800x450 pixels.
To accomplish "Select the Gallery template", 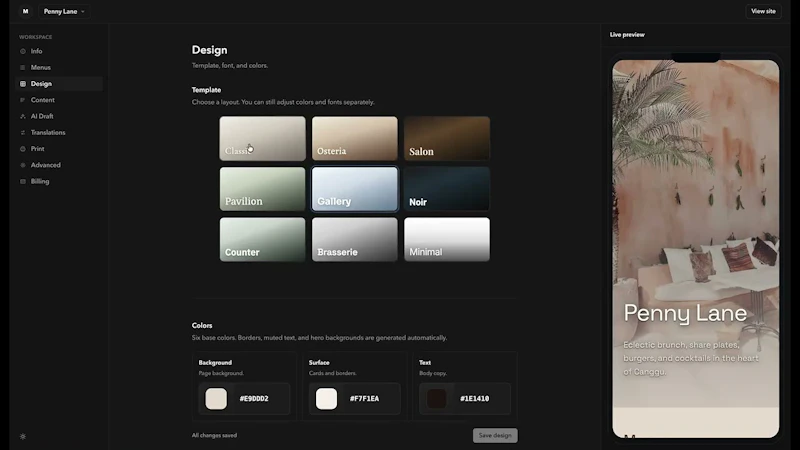I will 355,189.
